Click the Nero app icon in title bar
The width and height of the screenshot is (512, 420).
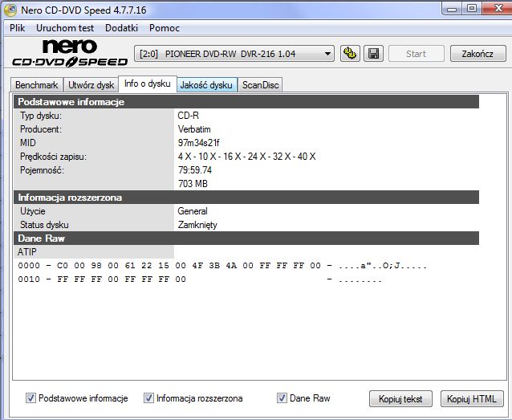point(10,10)
